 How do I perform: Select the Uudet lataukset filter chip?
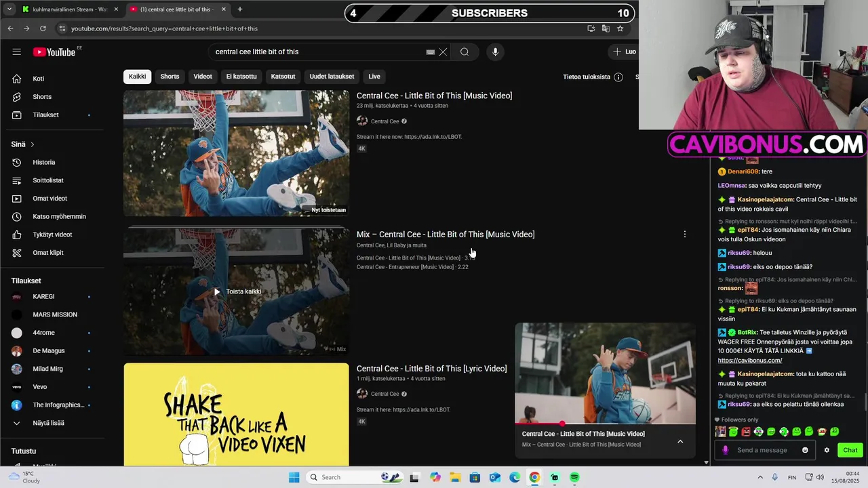click(332, 77)
